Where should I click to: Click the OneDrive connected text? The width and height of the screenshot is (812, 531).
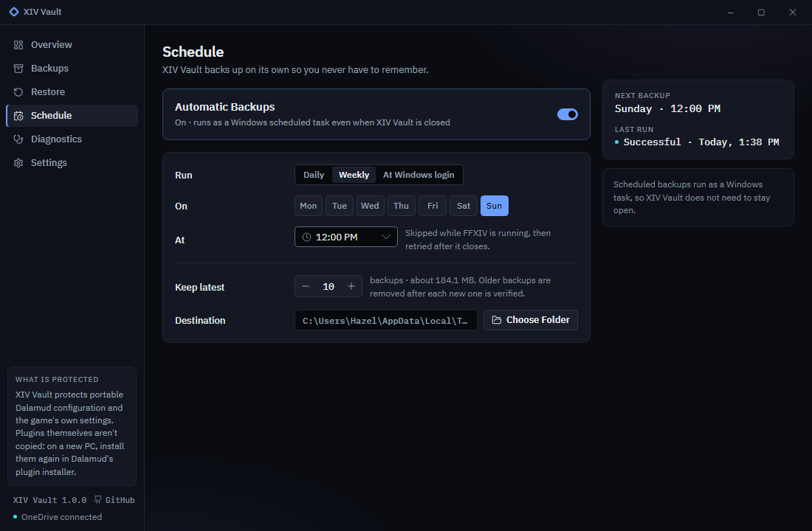(x=61, y=517)
